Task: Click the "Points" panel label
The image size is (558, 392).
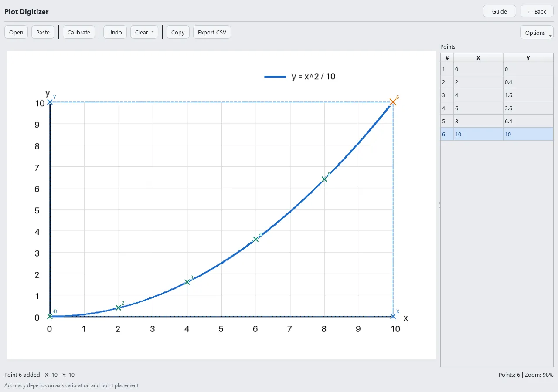Action: point(448,47)
